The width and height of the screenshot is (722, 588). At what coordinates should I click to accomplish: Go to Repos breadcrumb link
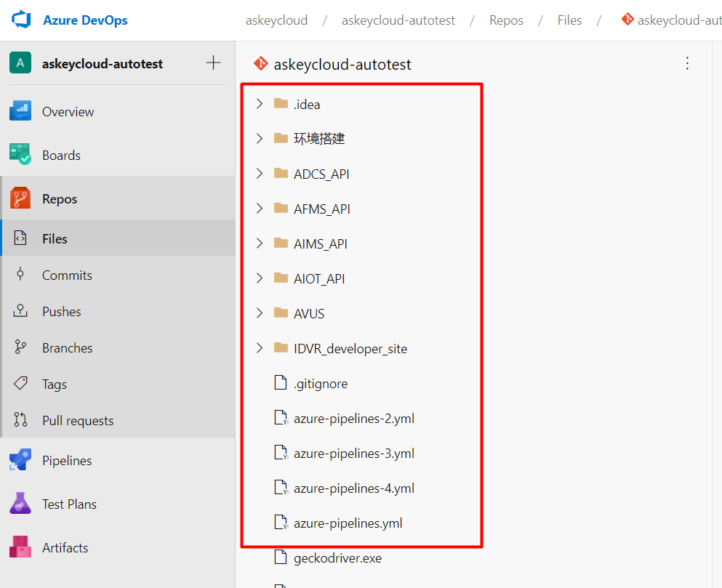click(506, 20)
